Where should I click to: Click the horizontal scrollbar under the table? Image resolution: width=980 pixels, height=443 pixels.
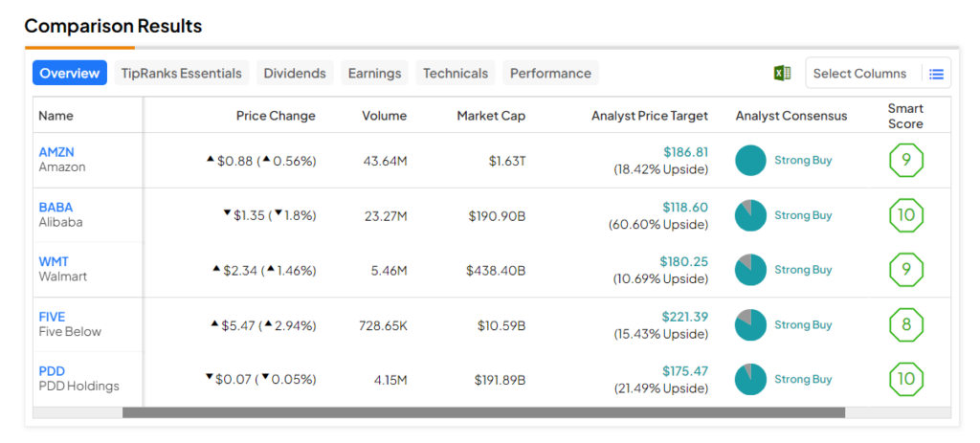point(483,413)
